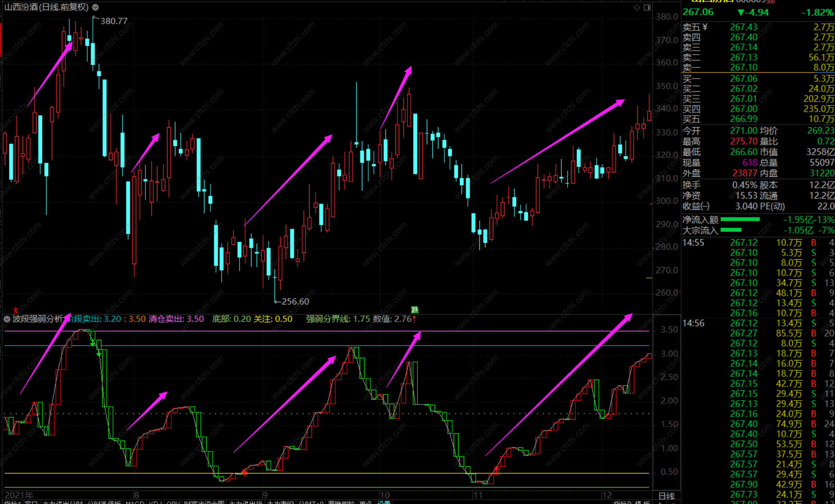
Task: Click the red S marker above indicator panel
Action: (16, 310)
